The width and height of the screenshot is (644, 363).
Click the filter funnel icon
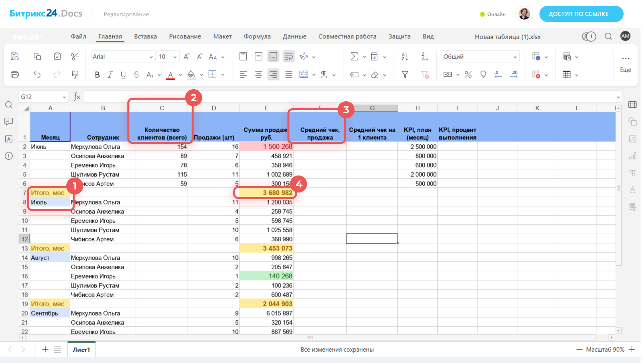(405, 75)
